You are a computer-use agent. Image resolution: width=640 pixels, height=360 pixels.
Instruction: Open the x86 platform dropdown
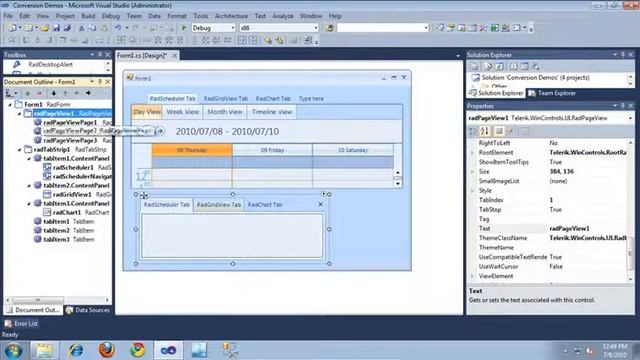316,28
